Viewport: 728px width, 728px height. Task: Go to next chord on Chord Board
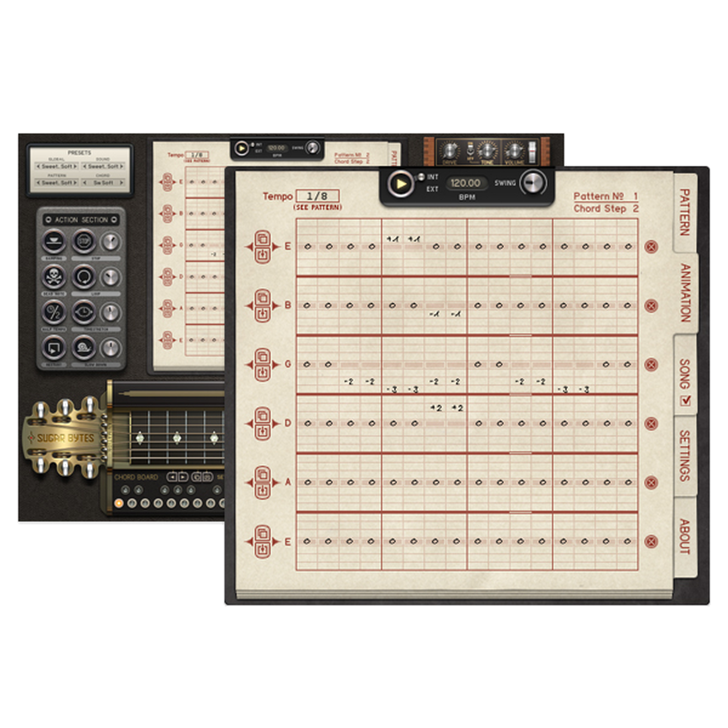pos(183,477)
